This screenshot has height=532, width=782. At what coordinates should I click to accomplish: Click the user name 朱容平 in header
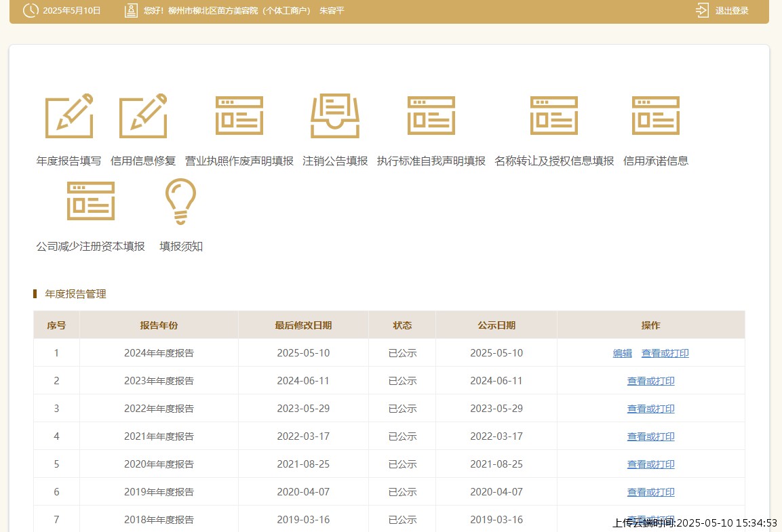pos(332,10)
